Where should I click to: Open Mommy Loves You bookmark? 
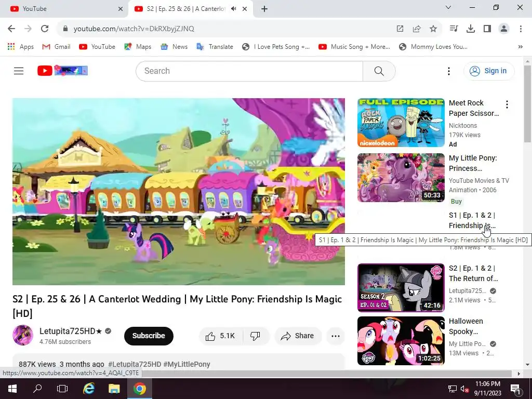[x=433, y=47]
